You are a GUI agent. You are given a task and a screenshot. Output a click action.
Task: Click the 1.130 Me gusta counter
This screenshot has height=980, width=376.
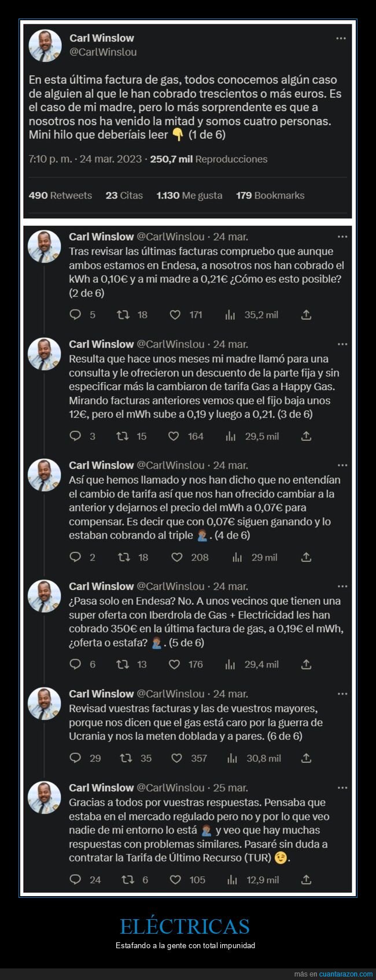[190, 196]
